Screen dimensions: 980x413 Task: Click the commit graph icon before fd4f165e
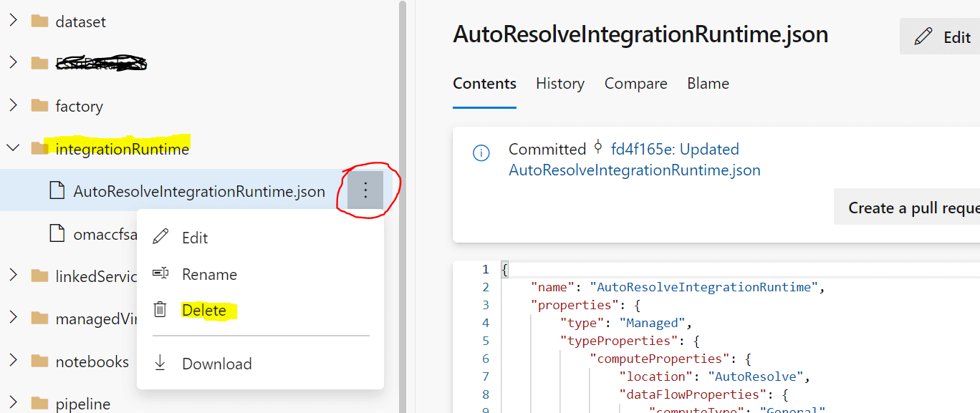pos(599,149)
